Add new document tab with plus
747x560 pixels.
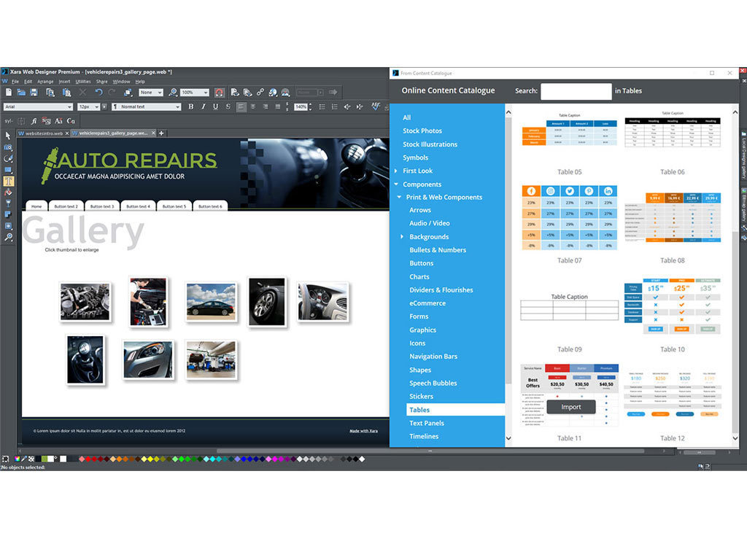[161, 133]
